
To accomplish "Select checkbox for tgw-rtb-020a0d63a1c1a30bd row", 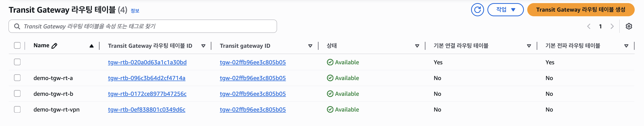I will (17, 62).
